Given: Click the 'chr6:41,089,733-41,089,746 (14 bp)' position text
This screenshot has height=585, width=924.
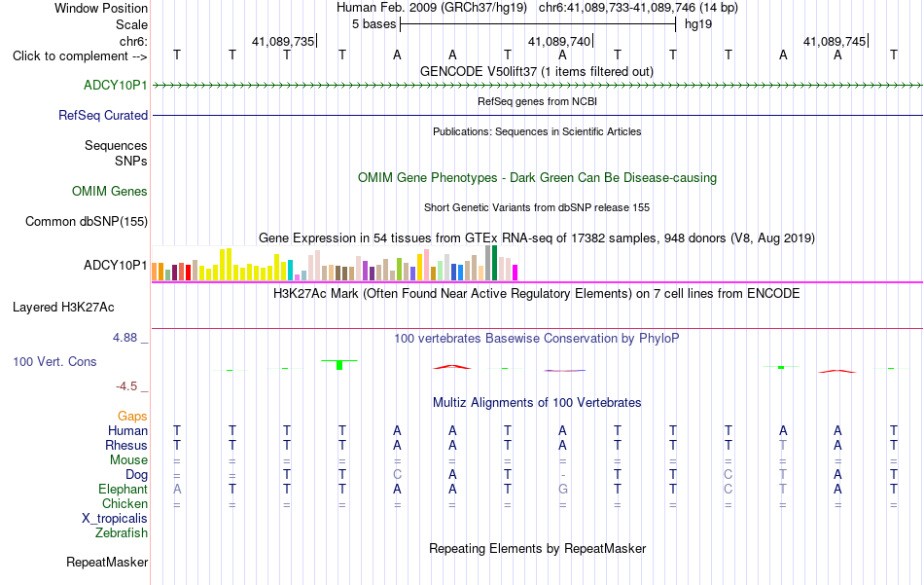Looking at the screenshot, I should (638, 8).
